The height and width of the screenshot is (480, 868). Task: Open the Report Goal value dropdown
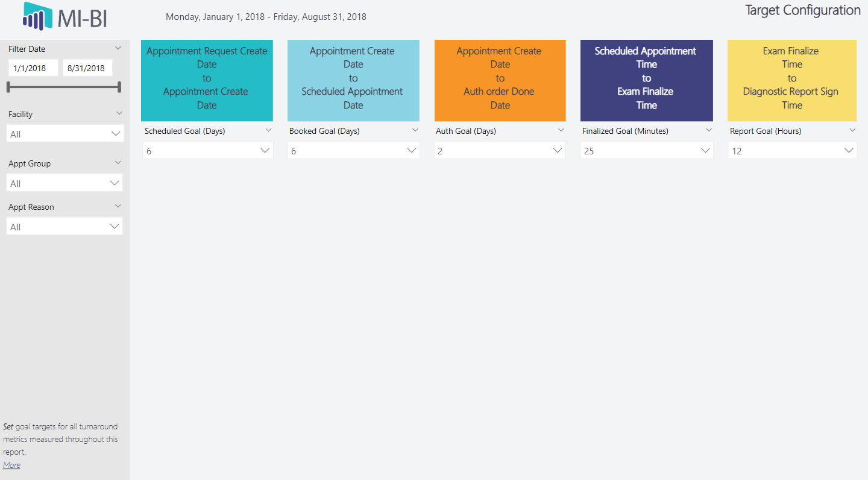point(793,151)
